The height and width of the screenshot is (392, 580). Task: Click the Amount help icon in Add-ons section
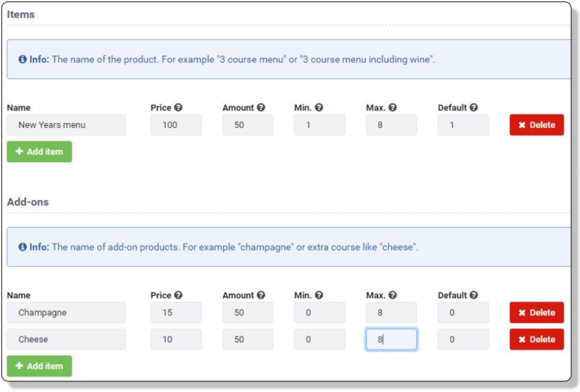pos(261,295)
